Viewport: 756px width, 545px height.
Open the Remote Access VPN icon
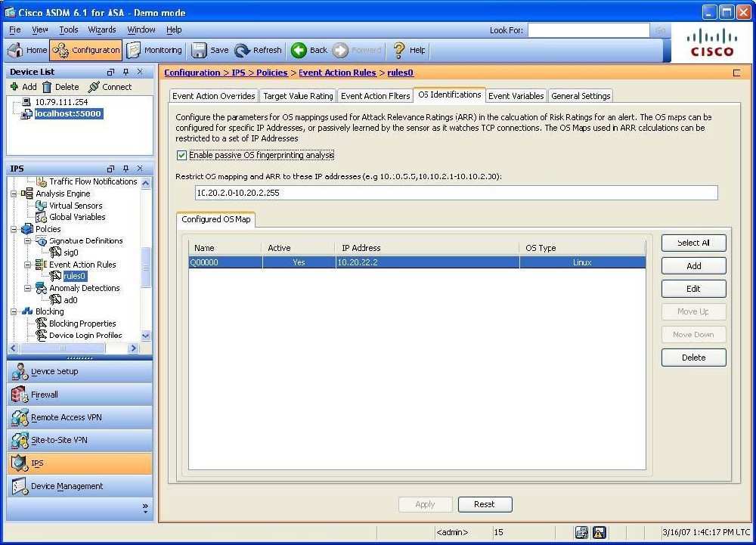pos(20,417)
